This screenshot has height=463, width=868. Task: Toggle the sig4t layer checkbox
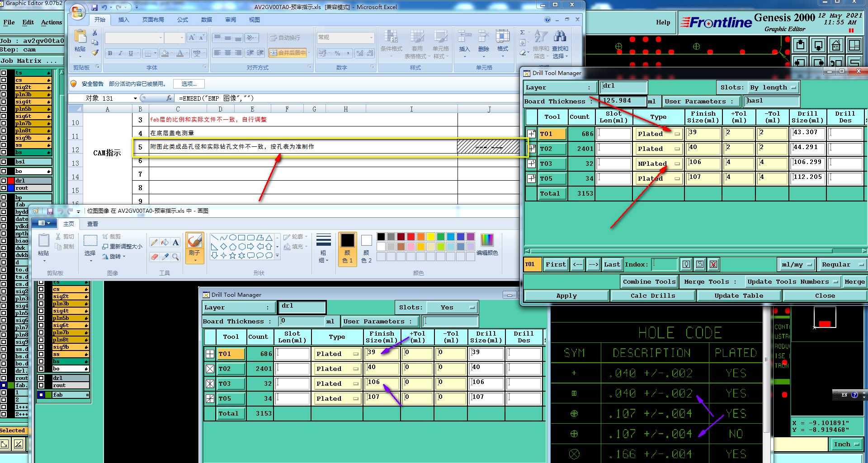(x=4, y=102)
